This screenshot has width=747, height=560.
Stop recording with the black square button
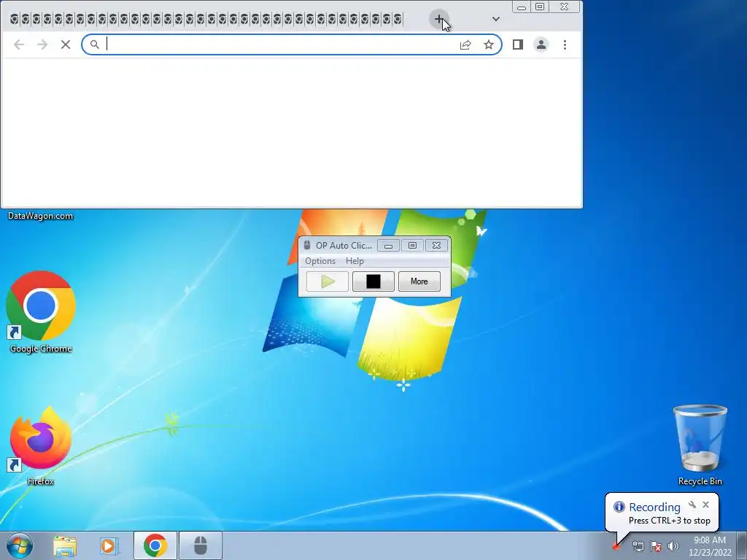point(373,281)
